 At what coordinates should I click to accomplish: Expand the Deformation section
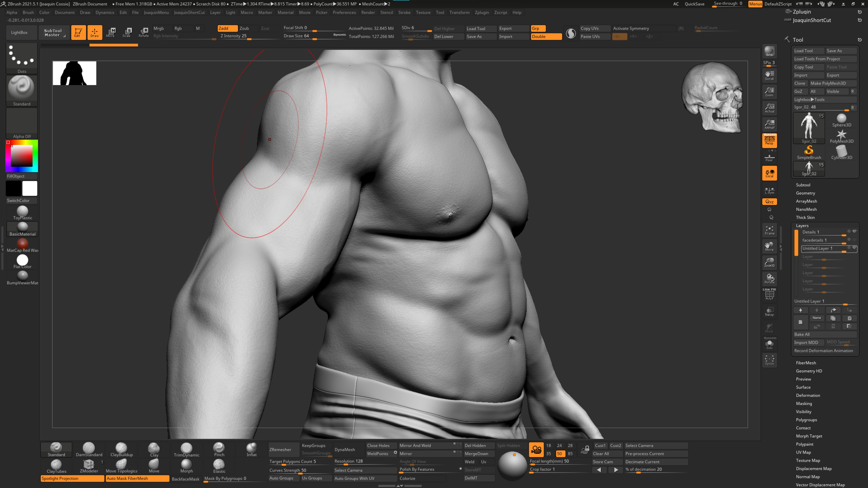coord(808,395)
